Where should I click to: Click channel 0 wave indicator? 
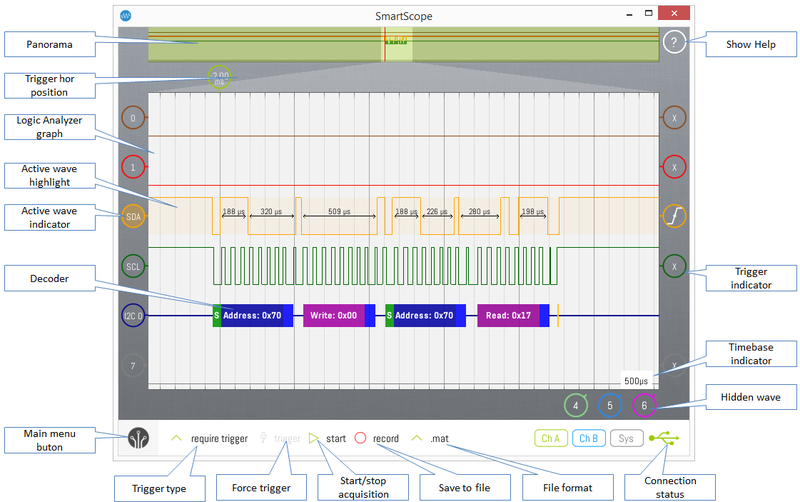[133, 118]
